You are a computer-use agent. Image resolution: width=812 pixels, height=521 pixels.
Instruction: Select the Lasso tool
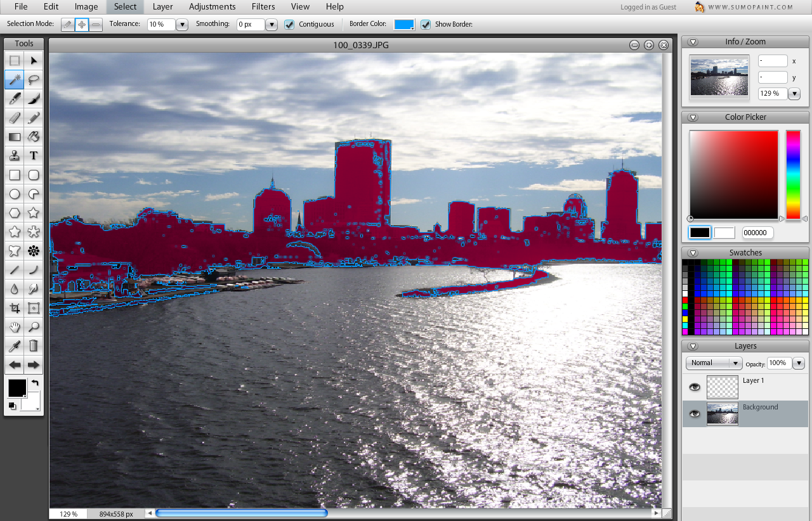[34, 80]
